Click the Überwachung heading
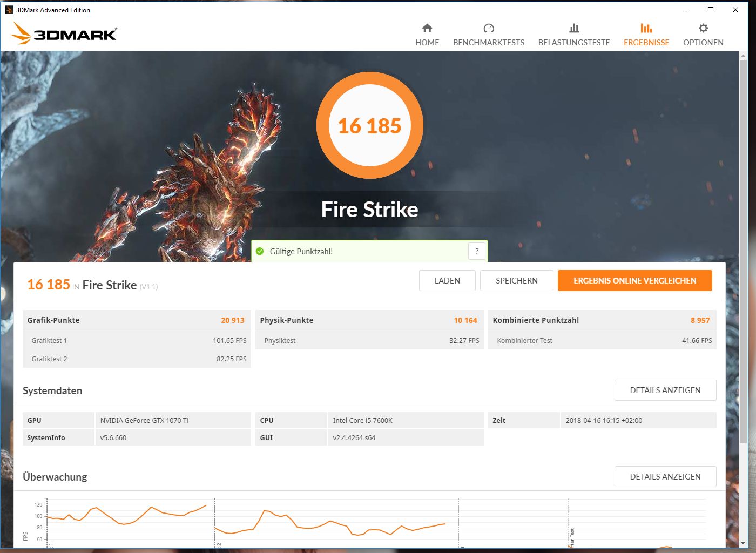756x553 pixels. click(55, 477)
